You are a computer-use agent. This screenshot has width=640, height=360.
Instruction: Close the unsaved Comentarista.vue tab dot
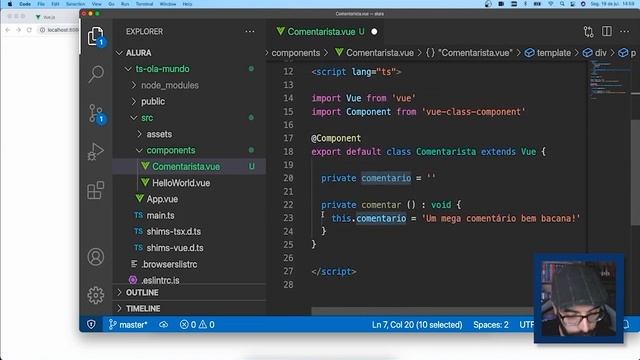(x=374, y=31)
